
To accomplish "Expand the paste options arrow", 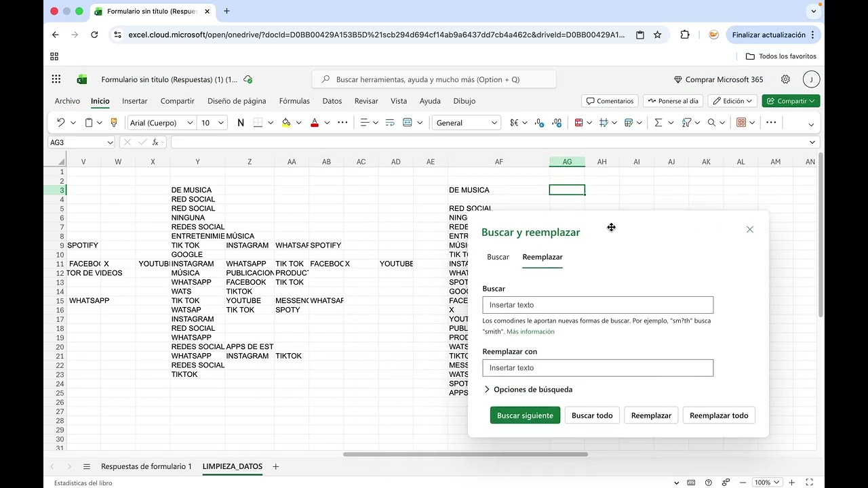I will tap(99, 123).
